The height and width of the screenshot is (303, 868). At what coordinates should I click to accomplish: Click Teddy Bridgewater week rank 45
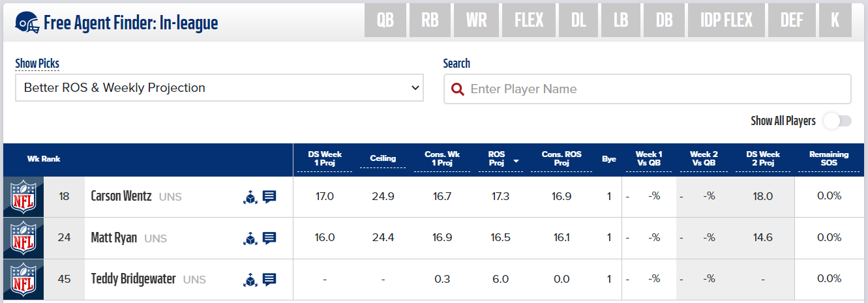click(64, 280)
